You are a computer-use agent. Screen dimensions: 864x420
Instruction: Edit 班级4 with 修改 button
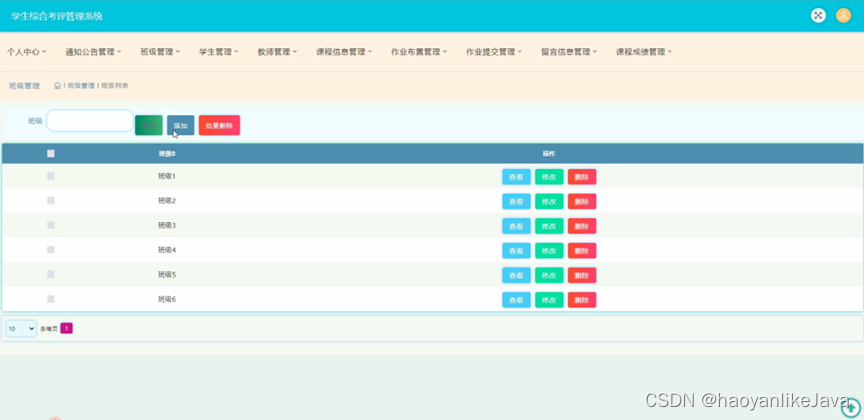(549, 251)
